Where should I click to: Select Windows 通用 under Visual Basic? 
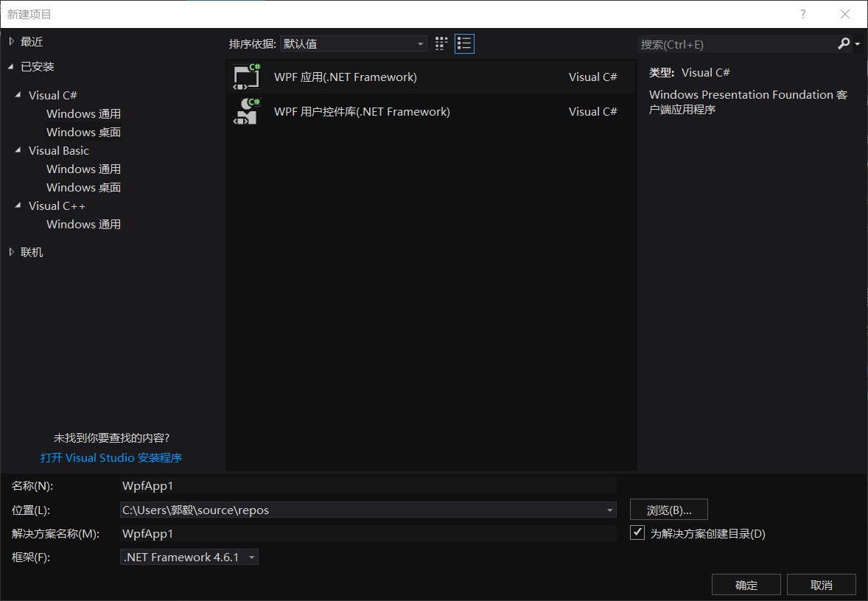(83, 169)
